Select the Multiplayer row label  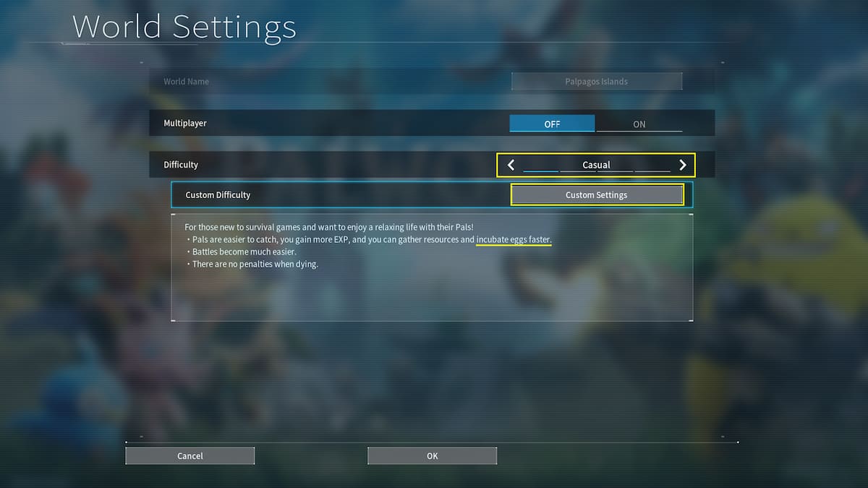click(x=185, y=124)
